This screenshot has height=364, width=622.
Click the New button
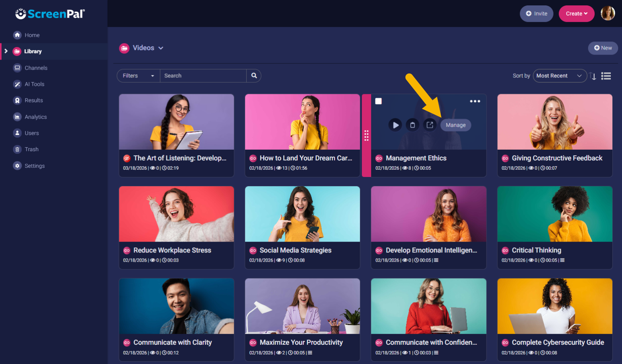click(603, 48)
